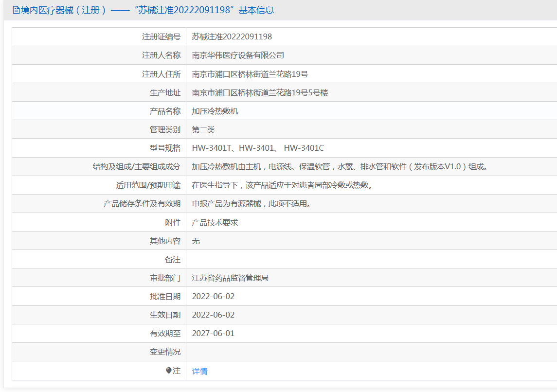The width and height of the screenshot is (557, 392).
Task: Click storage condition text 申报产品为有源器械
Action: (252, 203)
